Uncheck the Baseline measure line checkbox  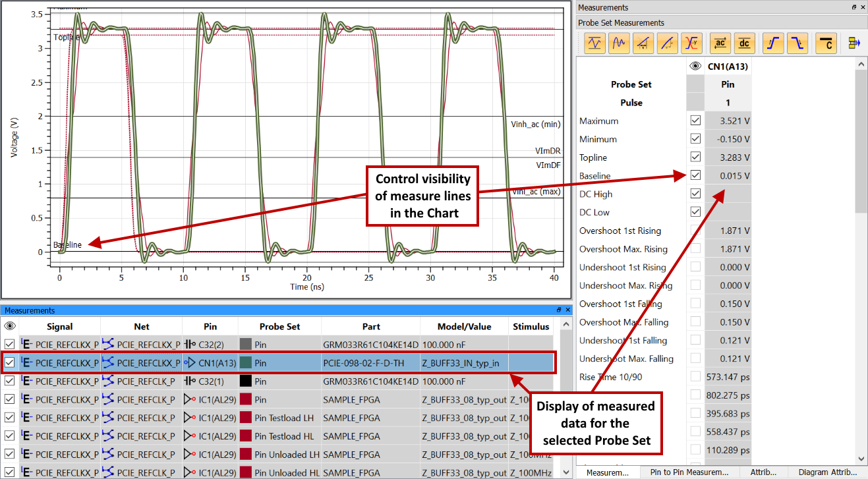point(695,176)
